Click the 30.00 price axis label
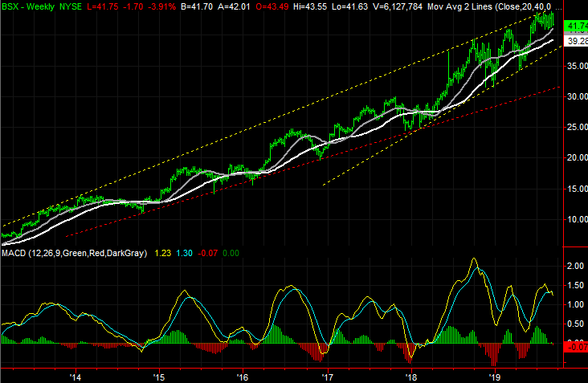 [x=577, y=96]
